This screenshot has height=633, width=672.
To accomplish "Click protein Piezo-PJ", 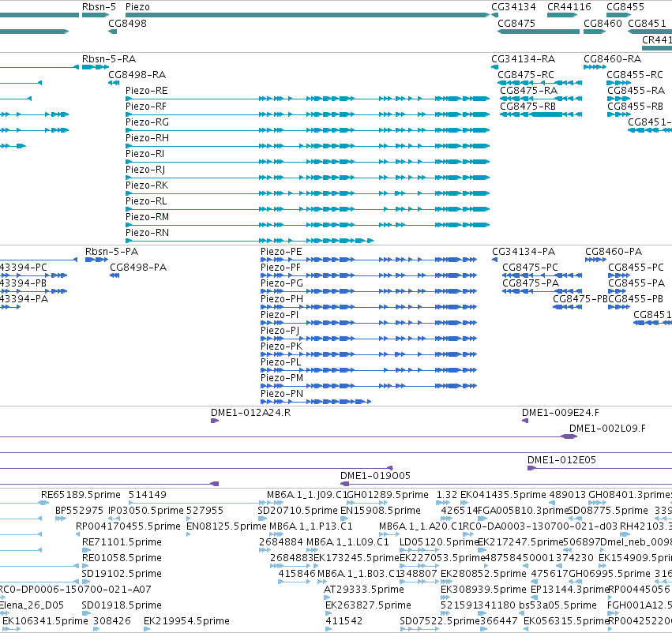I will pyautogui.click(x=369, y=339).
